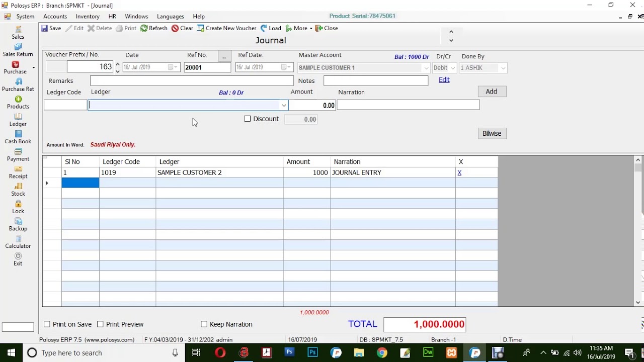Expand Purchase sidebar submenu arrow
The width and height of the screenshot is (644, 362).
[34, 67]
